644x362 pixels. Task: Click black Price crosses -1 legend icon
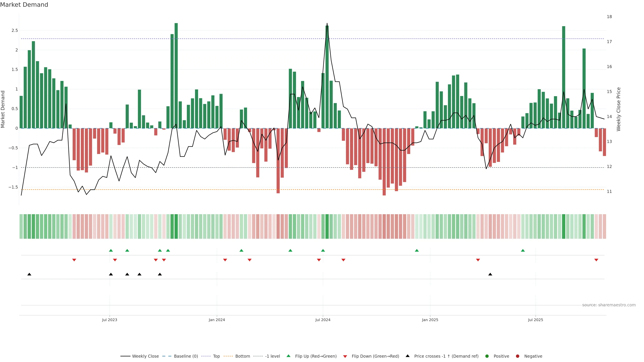408,356
